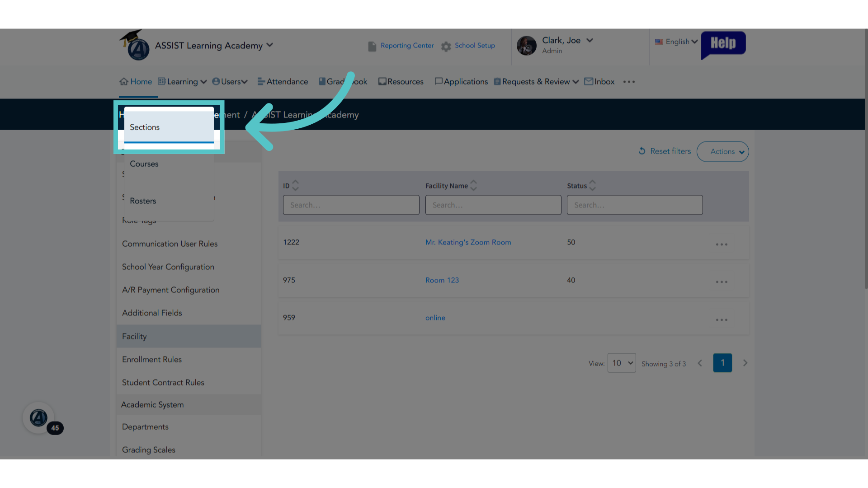This screenshot has height=488, width=868.
Task: Change the View rows-per-page selector
Action: click(622, 363)
